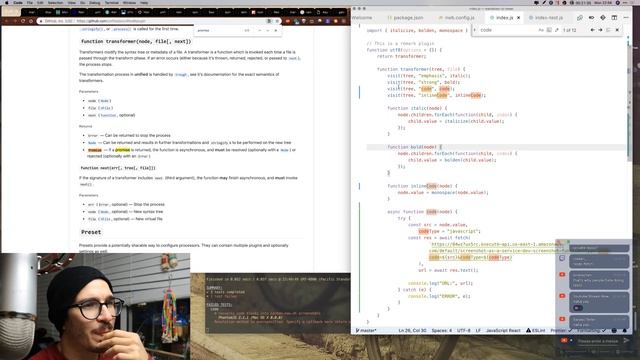
Task: Open ESLint warning status item
Action: pyautogui.click(x=536, y=331)
